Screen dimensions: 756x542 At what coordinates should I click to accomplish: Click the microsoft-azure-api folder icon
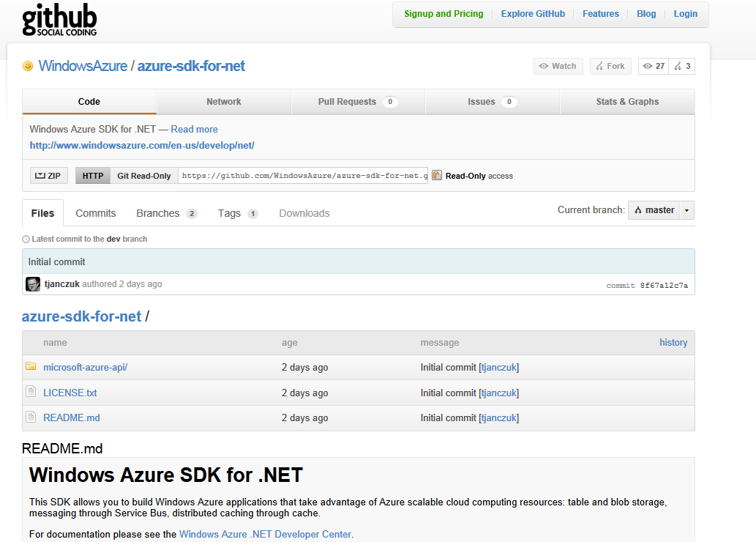31,367
